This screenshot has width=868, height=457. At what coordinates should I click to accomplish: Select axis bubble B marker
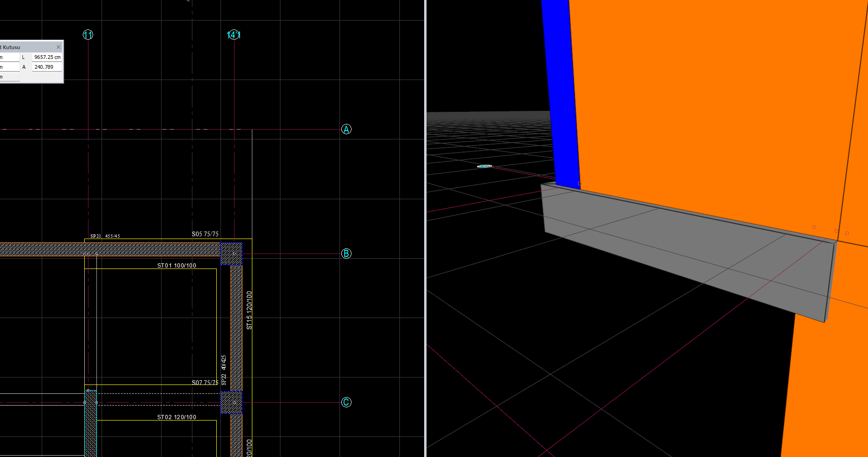click(346, 254)
